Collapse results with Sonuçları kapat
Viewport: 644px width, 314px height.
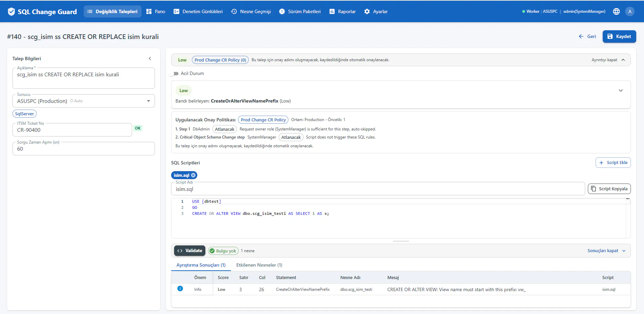pos(606,251)
